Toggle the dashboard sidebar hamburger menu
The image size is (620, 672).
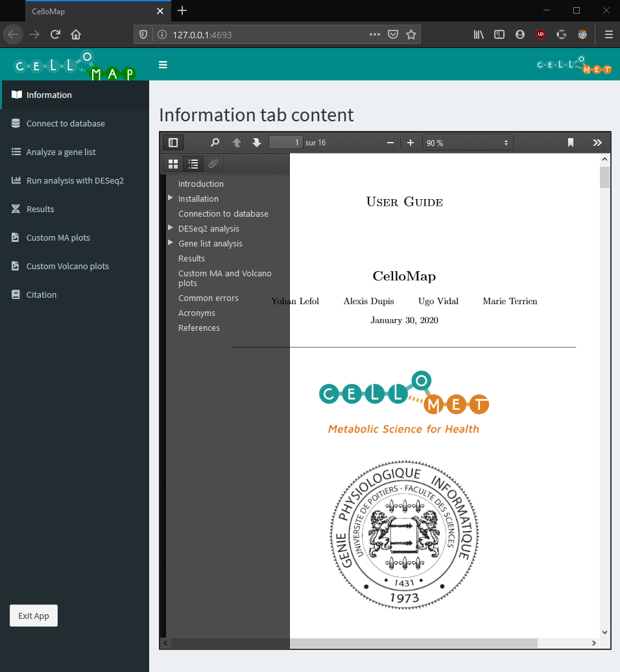coord(163,65)
